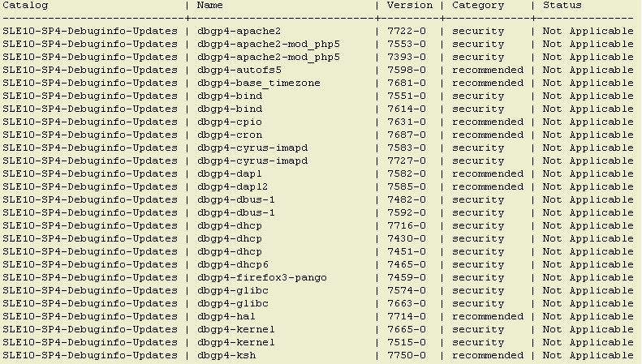Click the Catalog column header
Screen dimensions: 642x364
pos(25,6)
